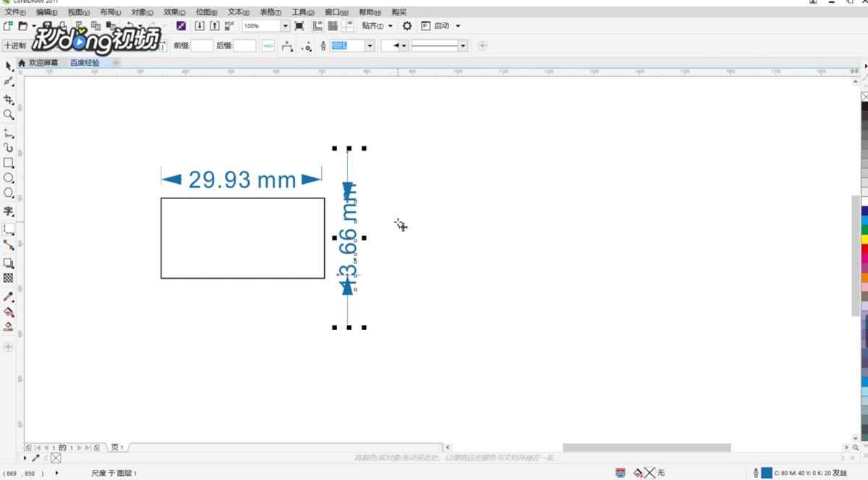Select the Connector line tool
The width and height of the screenshot is (868, 480).
click(9, 245)
